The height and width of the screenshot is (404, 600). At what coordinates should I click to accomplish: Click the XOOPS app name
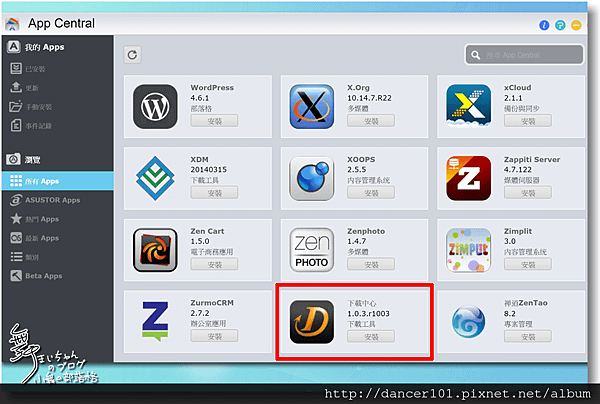361,160
